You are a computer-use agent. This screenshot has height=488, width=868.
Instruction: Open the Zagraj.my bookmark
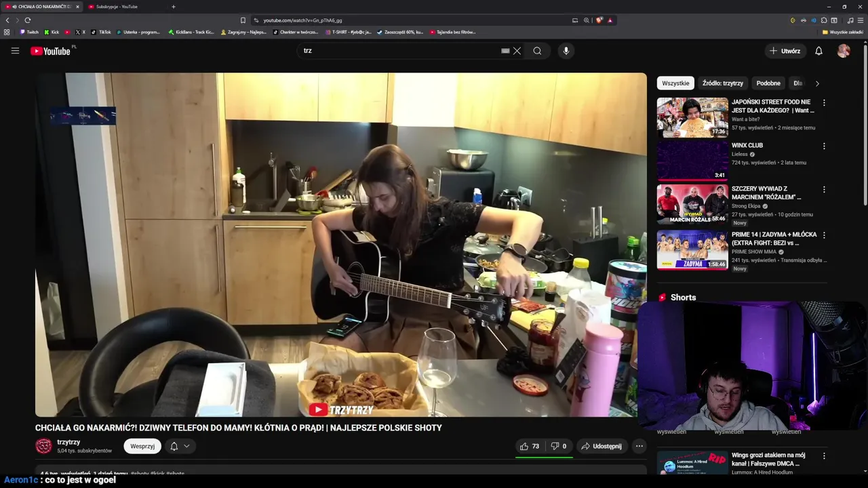pos(245,32)
